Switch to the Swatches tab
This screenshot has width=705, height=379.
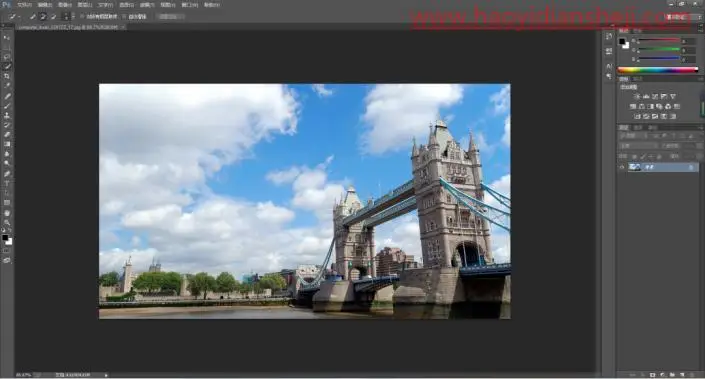click(x=638, y=31)
